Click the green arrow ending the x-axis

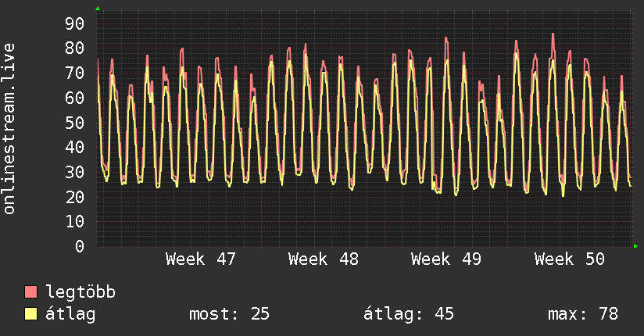[x=635, y=246]
